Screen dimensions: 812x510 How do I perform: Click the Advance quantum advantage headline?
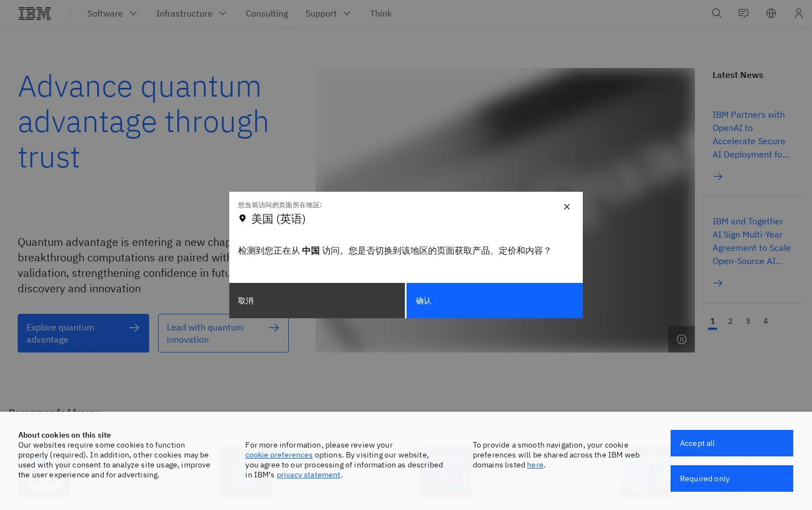(x=143, y=122)
